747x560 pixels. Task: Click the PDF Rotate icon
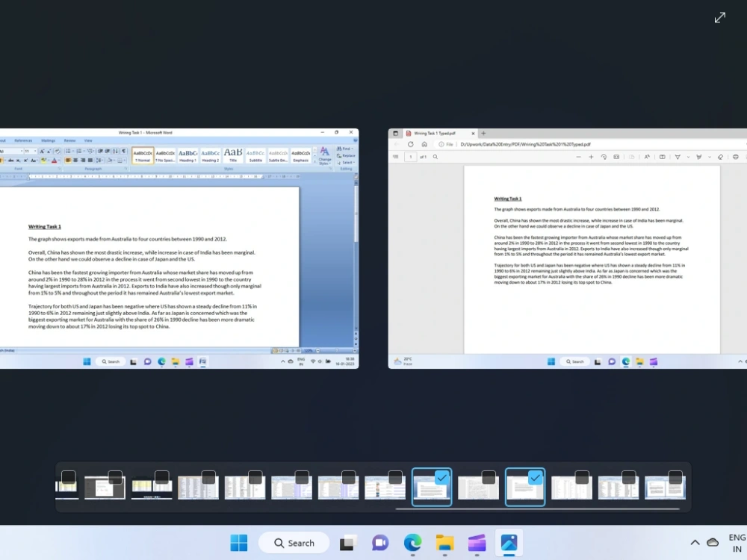pyautogui.click(x=604, y=157)
